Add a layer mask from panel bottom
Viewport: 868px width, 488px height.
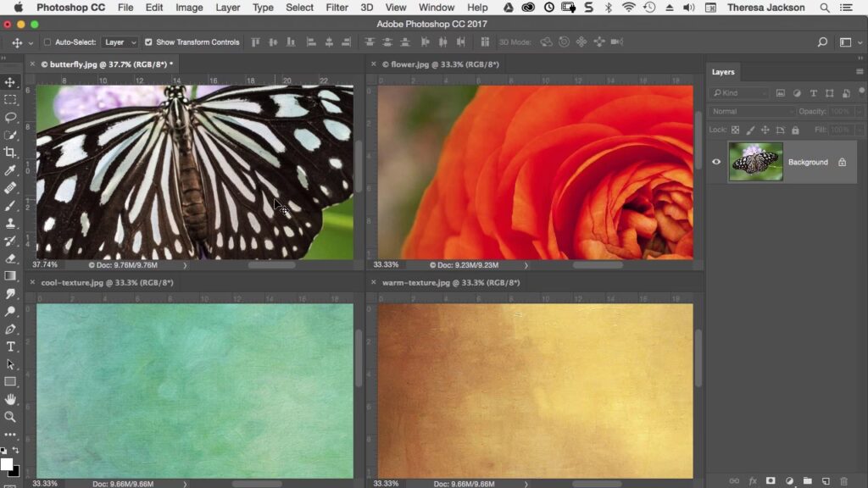pos(771,481)
